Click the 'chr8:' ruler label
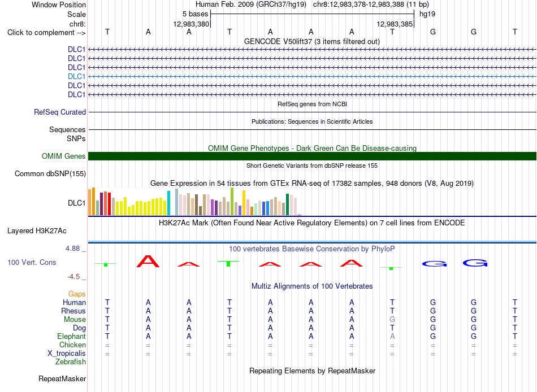Screen dimensions: 537x392 (77, 24)
